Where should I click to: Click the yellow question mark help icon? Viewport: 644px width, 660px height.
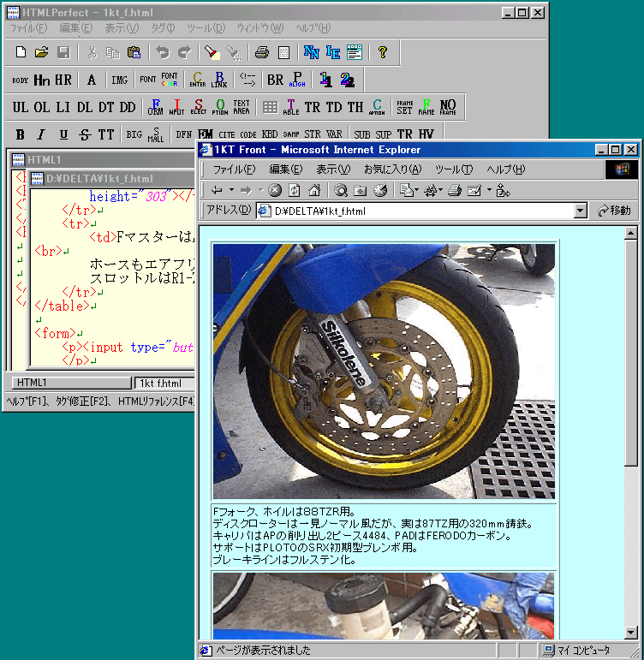pos(383,52)
